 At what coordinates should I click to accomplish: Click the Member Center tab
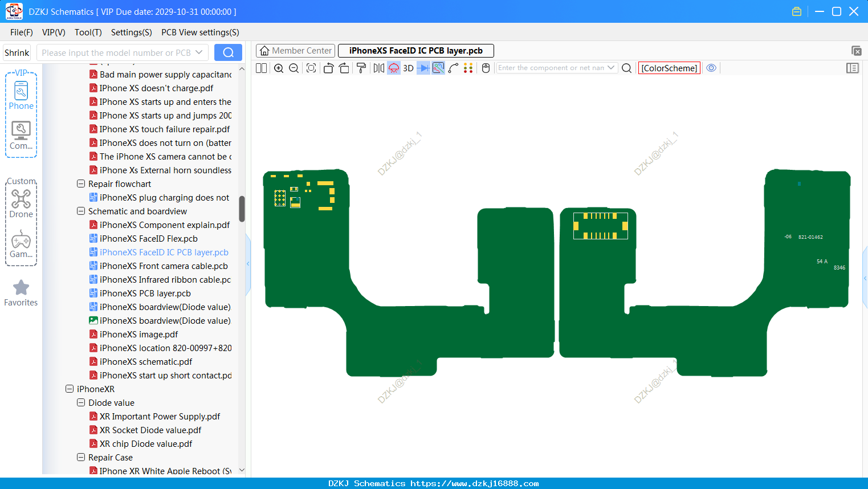(x=295, y=51)
